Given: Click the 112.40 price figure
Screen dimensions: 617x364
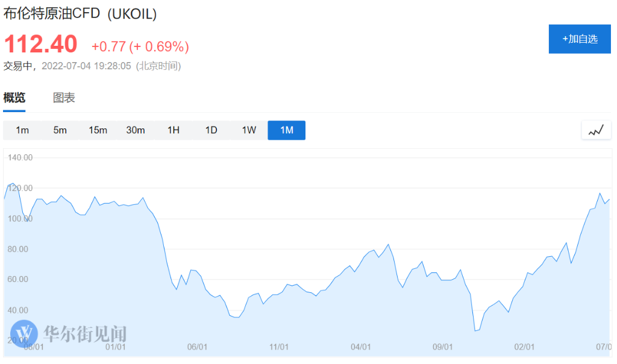Looking at the screenshot, I should click(40, 43).
